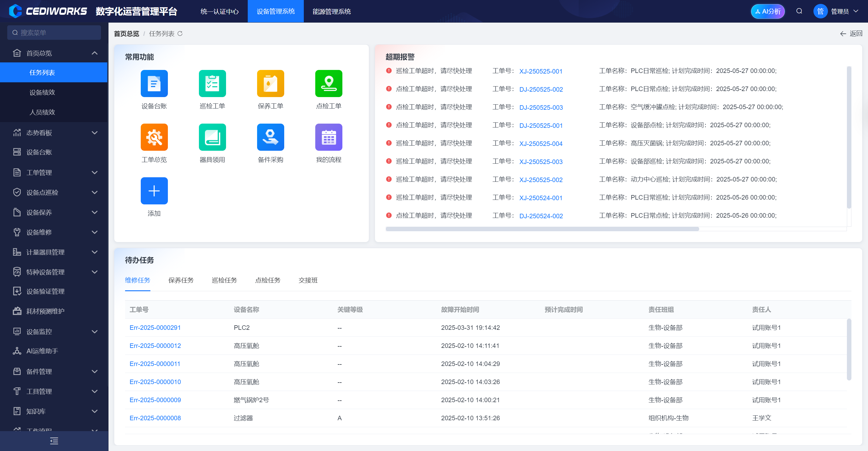This screenshot has width=868, height=451.
Task: Open the 点检工单 shortcut icon
Action: click(x=328, y=84)
